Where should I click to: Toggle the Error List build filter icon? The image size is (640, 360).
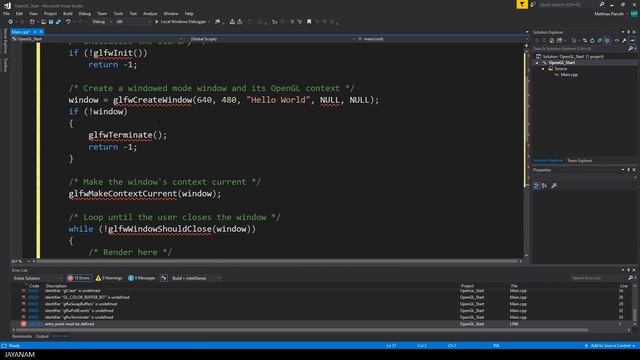(164, 278)
